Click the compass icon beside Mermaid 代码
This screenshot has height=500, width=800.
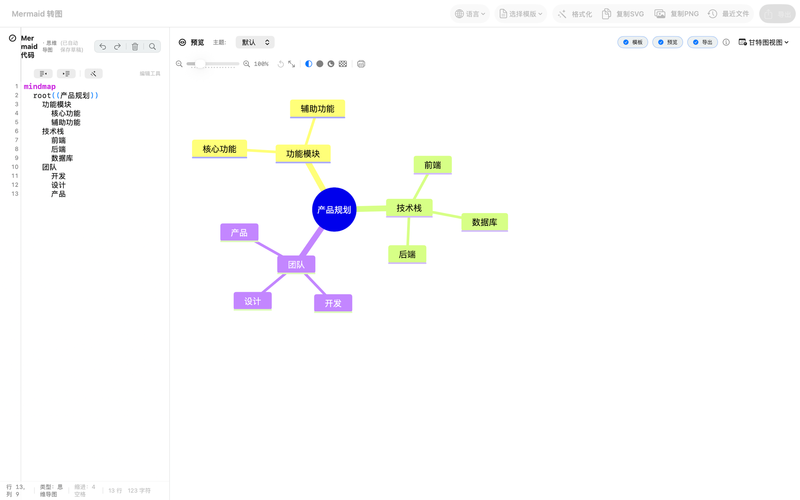click(x=12, y=38)
